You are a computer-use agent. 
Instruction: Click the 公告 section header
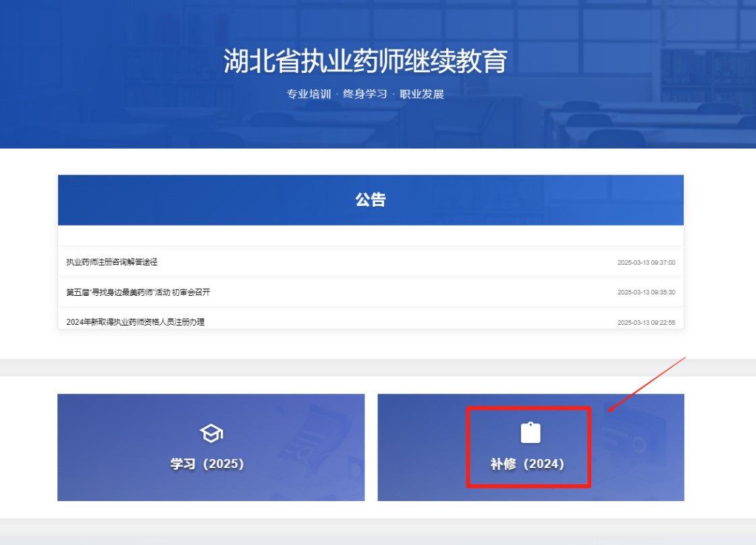[370, 200]
